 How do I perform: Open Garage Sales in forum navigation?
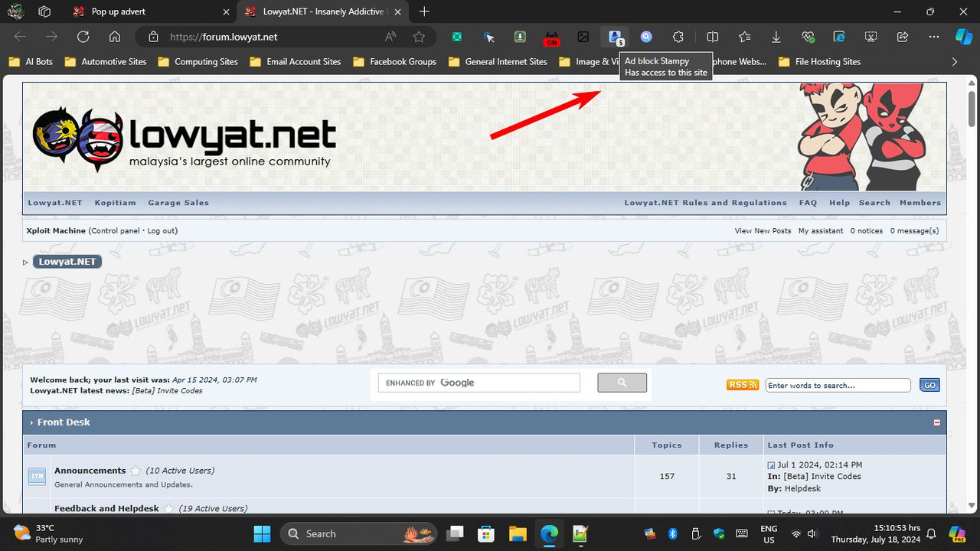178,203
